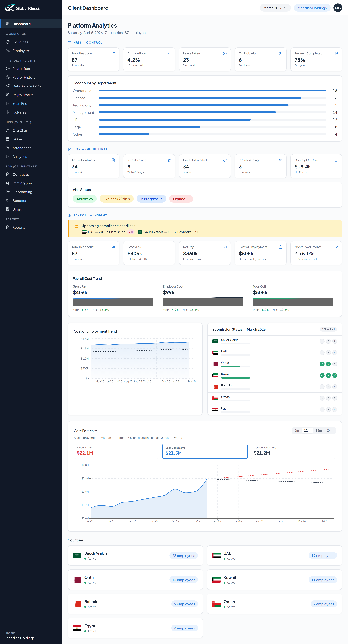Viewport: 348px width, 644px height.
Task: Open the Analytics menu item
Action: tap(20, 156)
